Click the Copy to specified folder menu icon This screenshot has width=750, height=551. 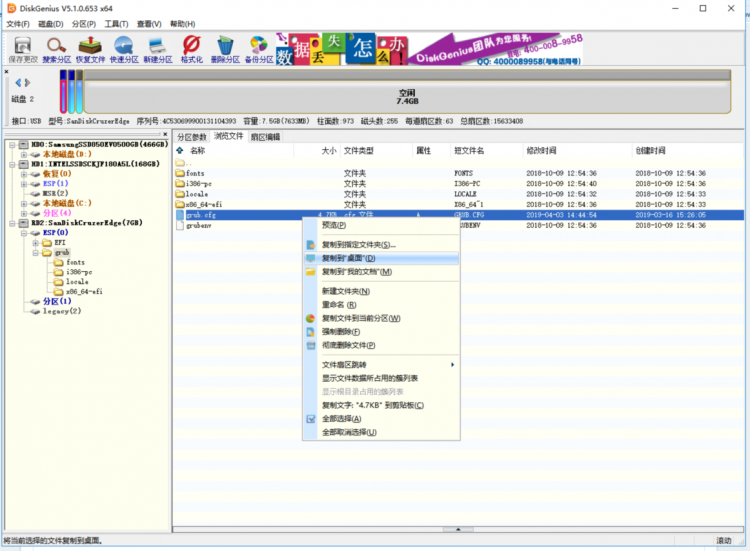click(x=310, y=245)
